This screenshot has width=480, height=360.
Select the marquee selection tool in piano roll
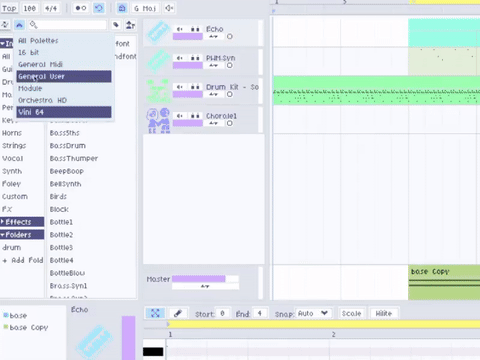tap(155, 313)
